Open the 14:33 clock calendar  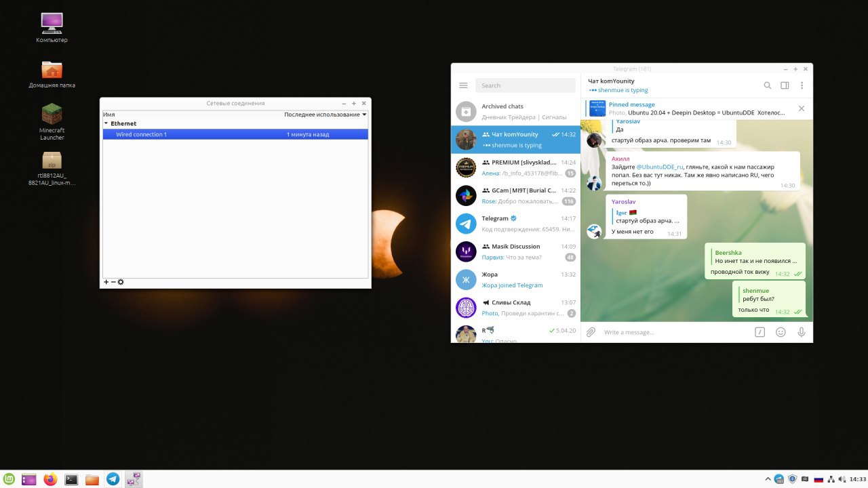[858, 479]
